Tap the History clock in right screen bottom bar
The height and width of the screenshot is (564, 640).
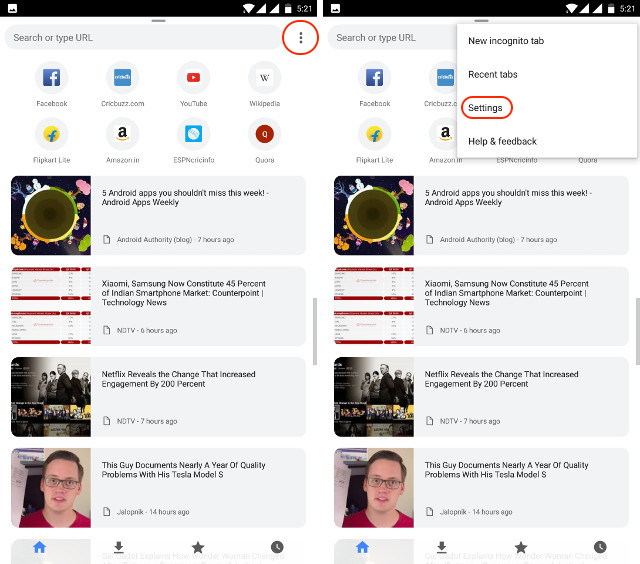tap(600, 547)
